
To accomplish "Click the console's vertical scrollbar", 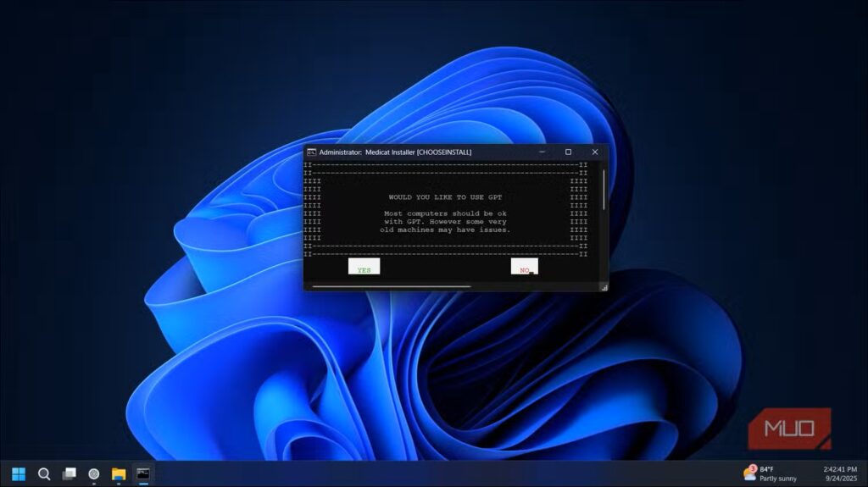I will coord(604,190).
